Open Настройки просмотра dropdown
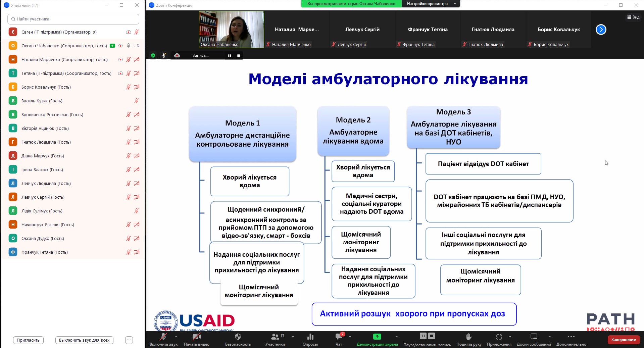Viewport: 644px width, 348px height. 430,4
